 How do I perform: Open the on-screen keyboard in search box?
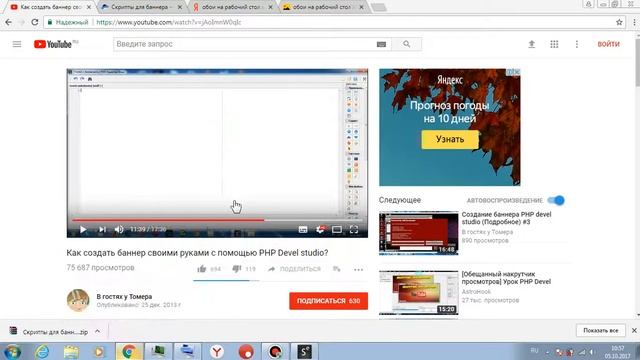[x=381, y=44]
